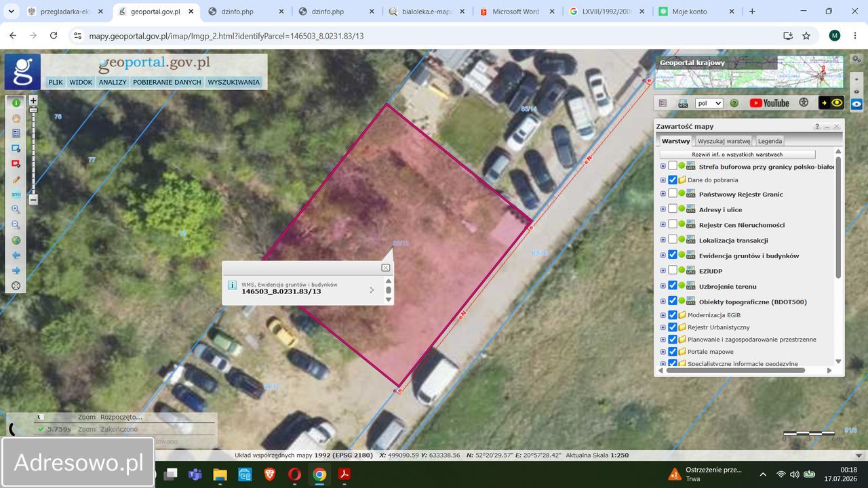The image size is (868, 488).
Task: Click the green help question icon
Action: coord(734,103)
